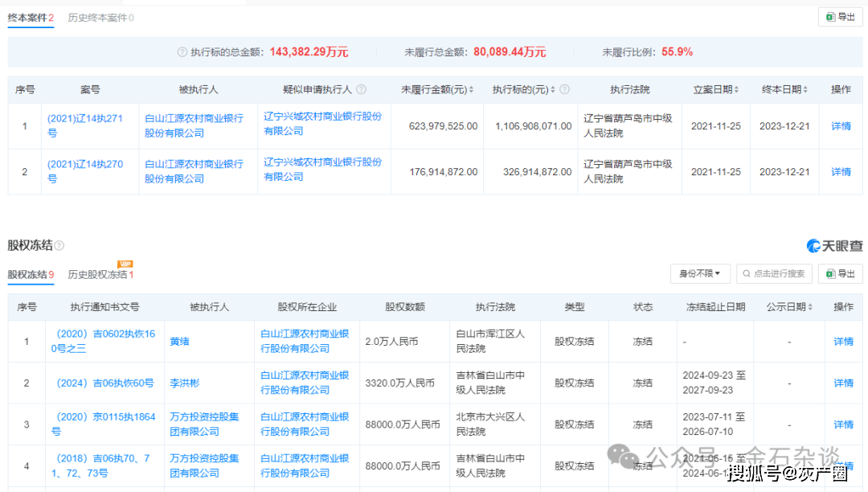Viewport: 868px width, 492px height.
Task: Open notice (2020)吉0602执恢160号之三
Action: tap(104, 342)
